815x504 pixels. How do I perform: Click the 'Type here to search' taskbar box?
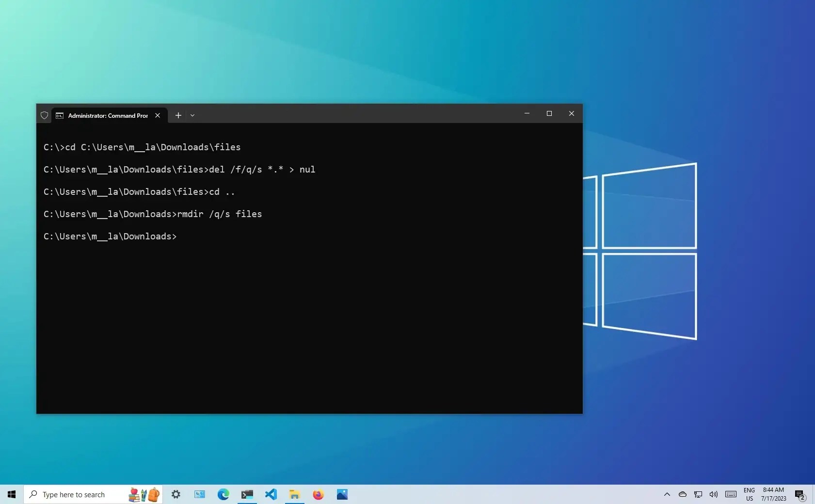93,494
